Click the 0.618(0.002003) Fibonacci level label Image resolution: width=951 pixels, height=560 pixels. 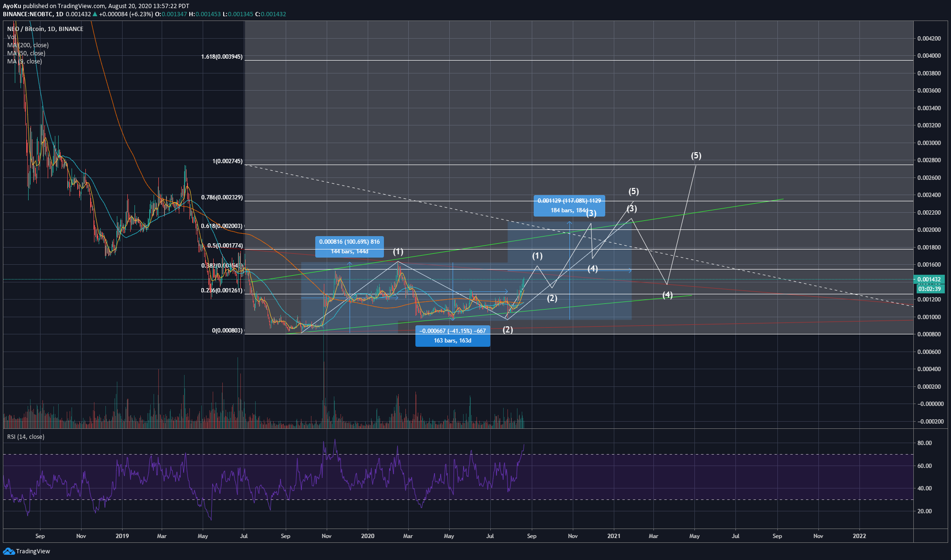pyautogui.click(x=222, y=226)
